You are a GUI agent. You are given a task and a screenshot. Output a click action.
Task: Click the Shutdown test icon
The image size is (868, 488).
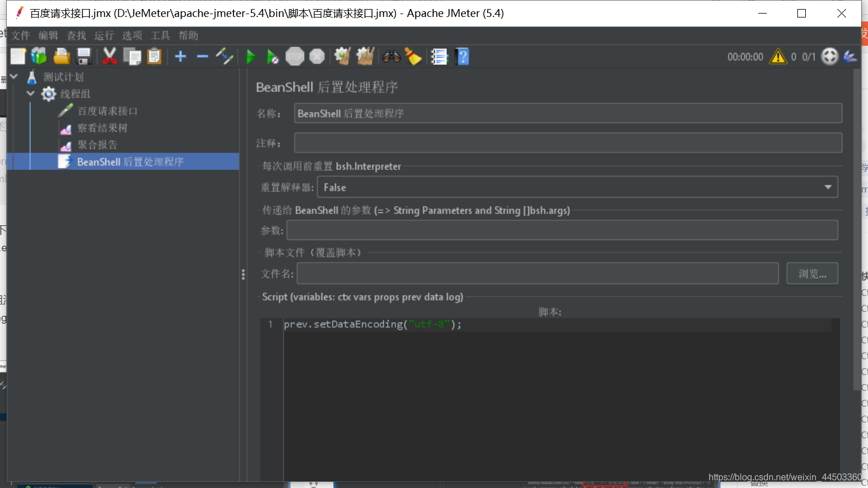coord(317,56)
